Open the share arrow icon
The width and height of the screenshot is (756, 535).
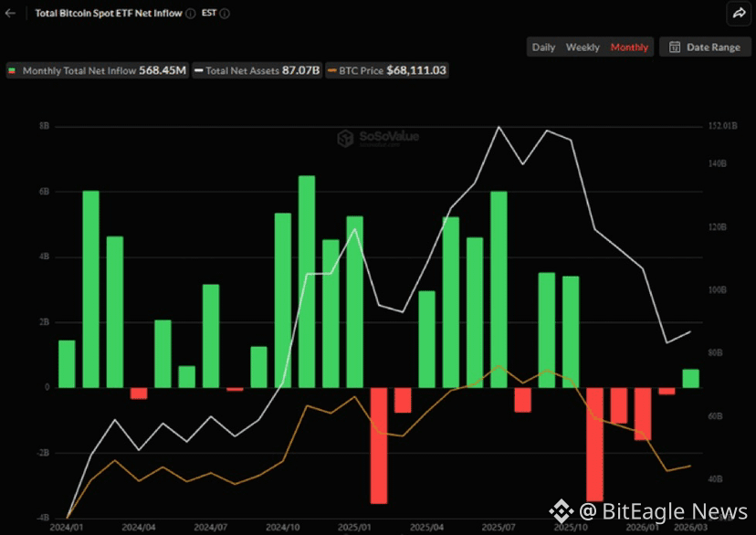[x=739, y=13]
